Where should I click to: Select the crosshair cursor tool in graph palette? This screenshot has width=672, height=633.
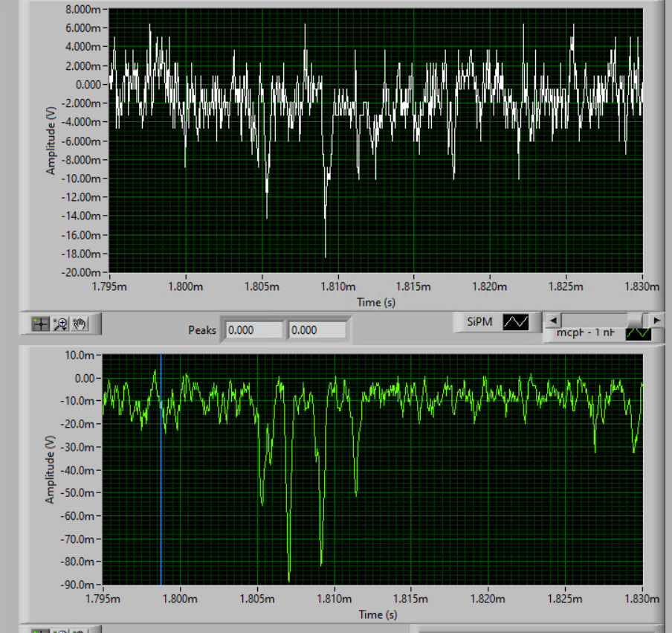coord(41,324)
